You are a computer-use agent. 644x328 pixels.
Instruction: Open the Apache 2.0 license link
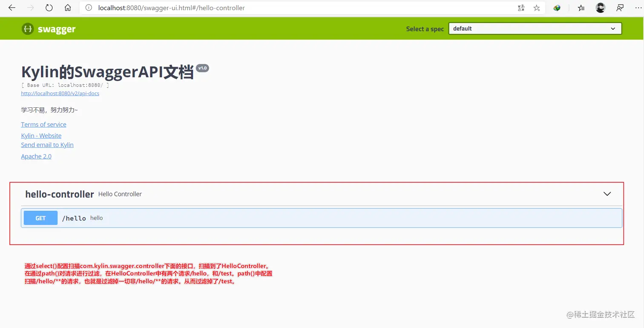click(x=36, y=156)
